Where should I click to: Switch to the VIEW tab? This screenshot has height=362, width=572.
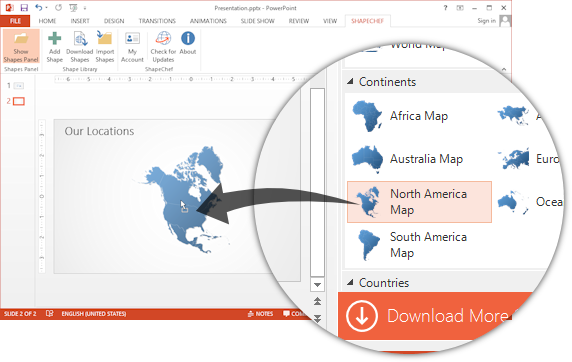tap(330, 21)
